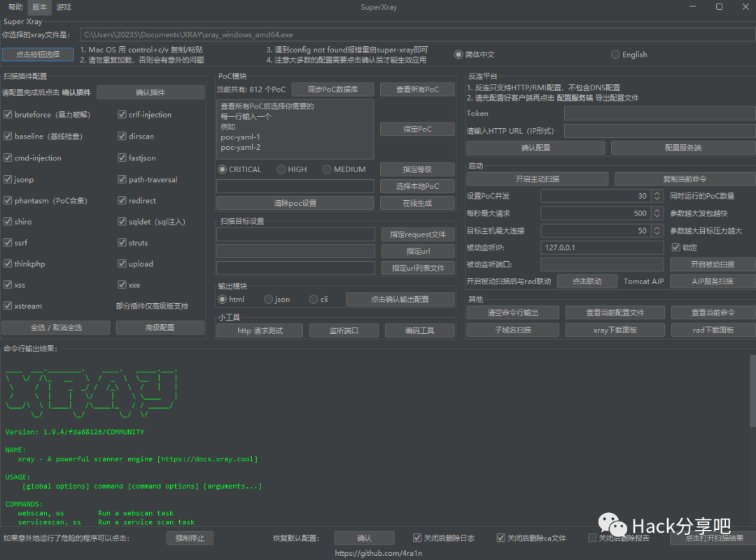The width and height of the screenshot is (756, 560).
Task: Toggle the baseline plugin checkbox
Action: (8, 136)
